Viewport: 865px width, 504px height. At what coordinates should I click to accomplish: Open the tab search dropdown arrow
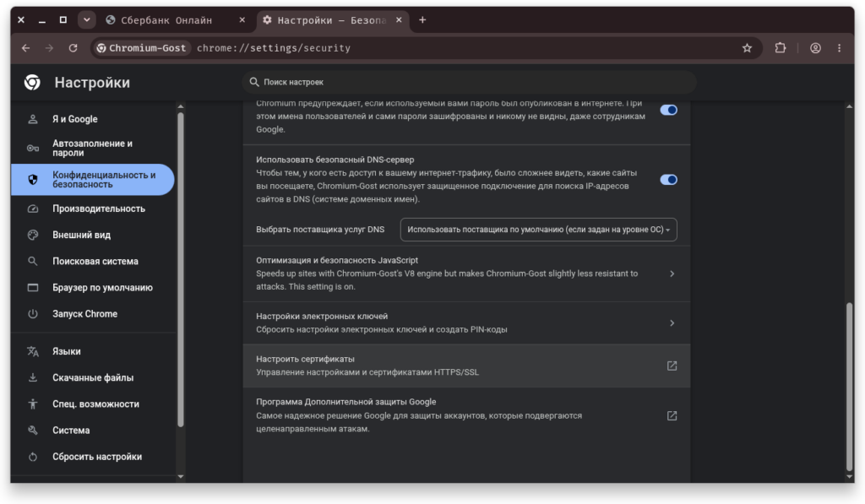[x=87, y=20]
